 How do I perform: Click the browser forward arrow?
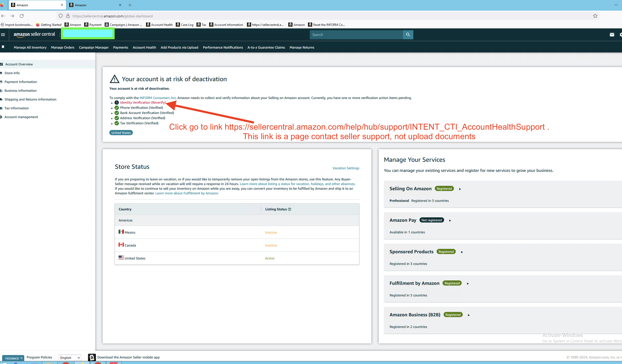12,16
